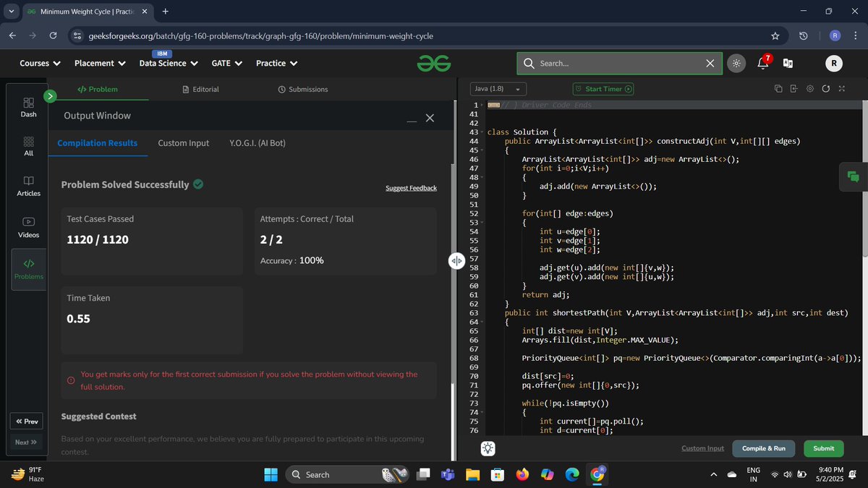Click the code editor vertical scrollbar
This screenshot has width=868, height=488.
point(864,179)
